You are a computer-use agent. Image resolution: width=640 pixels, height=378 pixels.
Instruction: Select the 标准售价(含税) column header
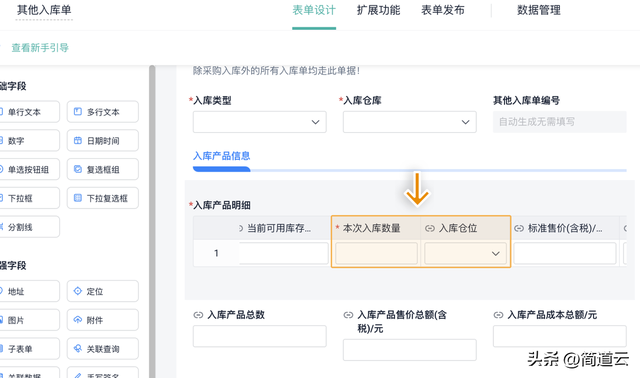tap(565, 228)
